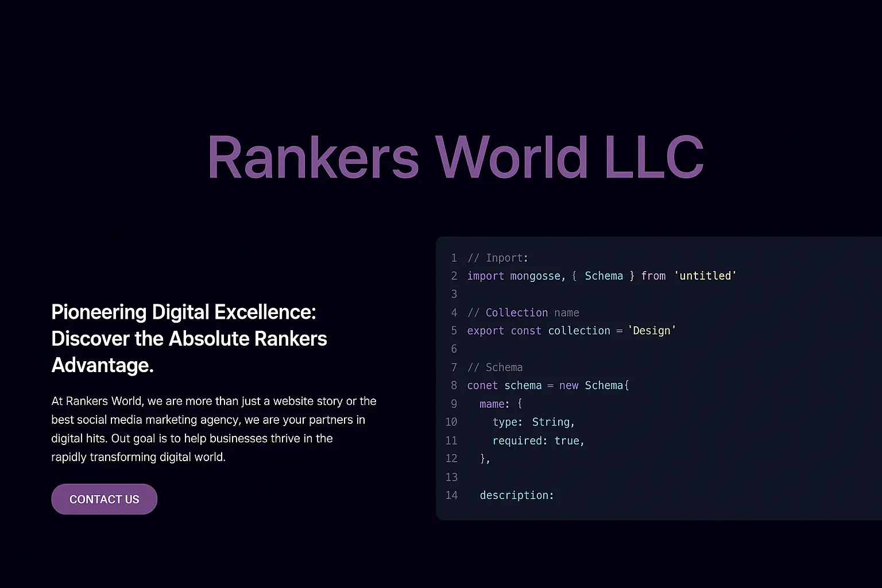
Task: Click the Pioneering Digital Excellence headline
Action: coord(189,338)
